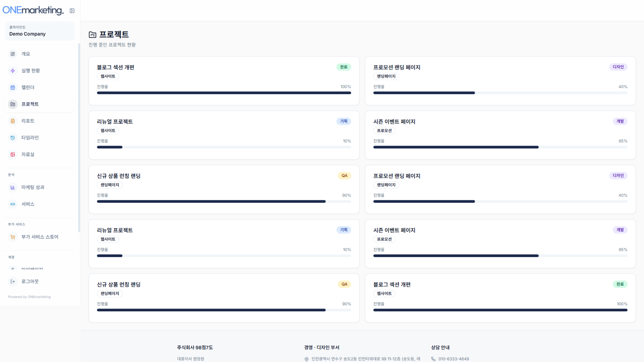
Task: Click the ONEmarketing logo
Action: coord(33,10)
